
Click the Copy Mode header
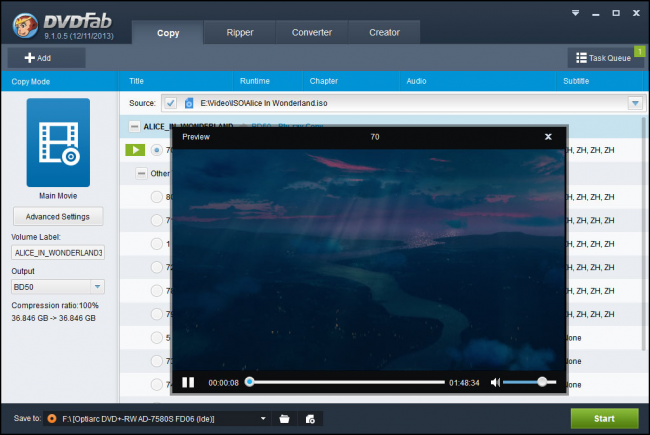tap(31, 82)
